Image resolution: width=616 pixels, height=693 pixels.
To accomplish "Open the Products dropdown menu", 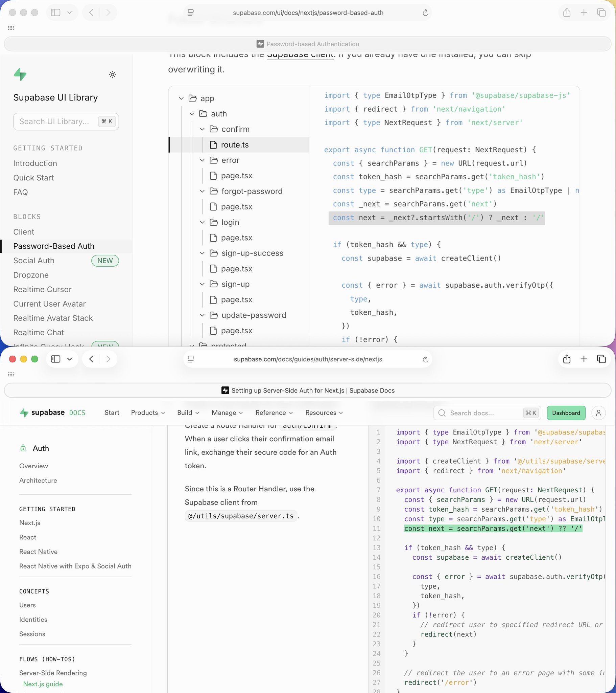I will click(148, 412).
